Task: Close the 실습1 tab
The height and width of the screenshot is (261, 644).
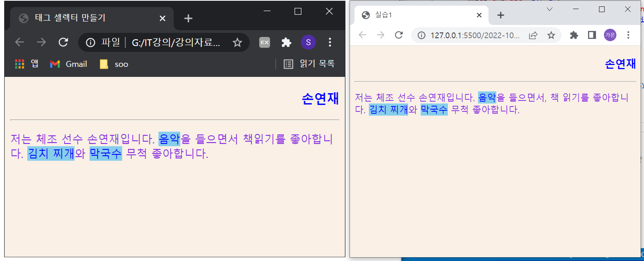Action: click(x=479, y=15)
